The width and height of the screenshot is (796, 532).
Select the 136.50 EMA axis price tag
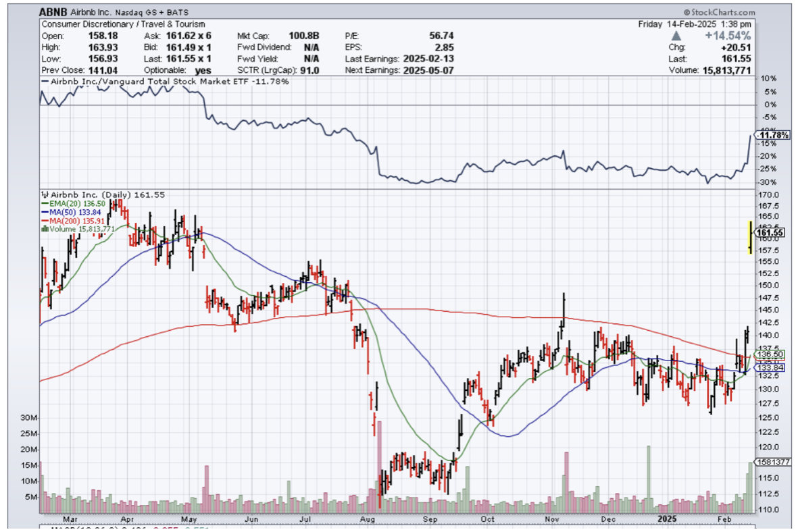(x=770, y=354)
